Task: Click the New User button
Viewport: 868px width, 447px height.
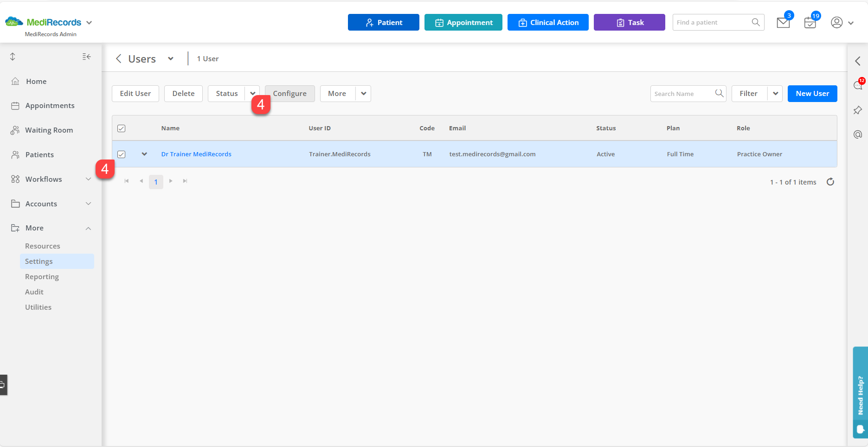Action: point(812,93)
